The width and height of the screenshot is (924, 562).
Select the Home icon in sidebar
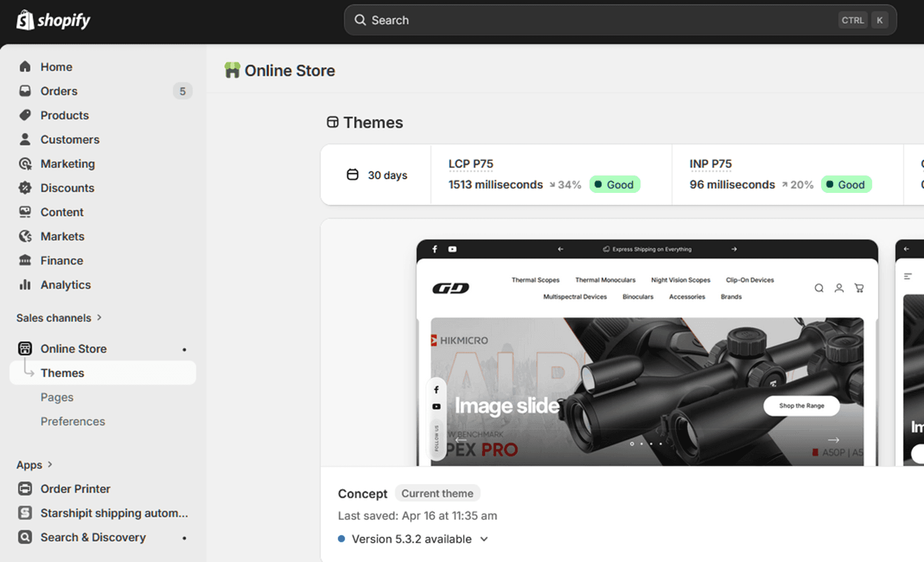click(x=25, y=66)
